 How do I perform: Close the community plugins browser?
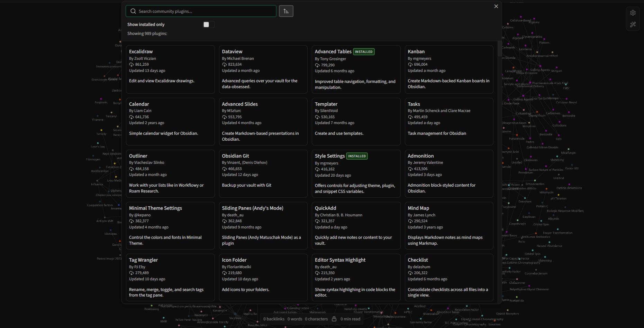tap(496, 6)
